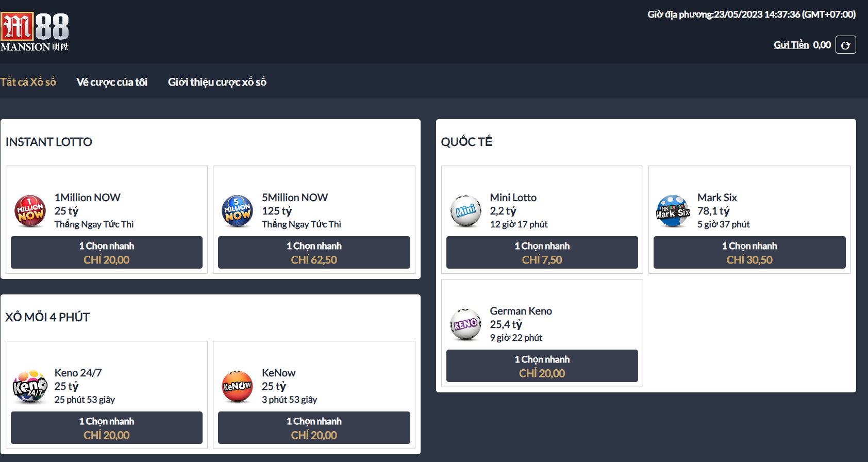
Task: Click the 12 giờ 17 phút countdown
Action: (519, 224)
